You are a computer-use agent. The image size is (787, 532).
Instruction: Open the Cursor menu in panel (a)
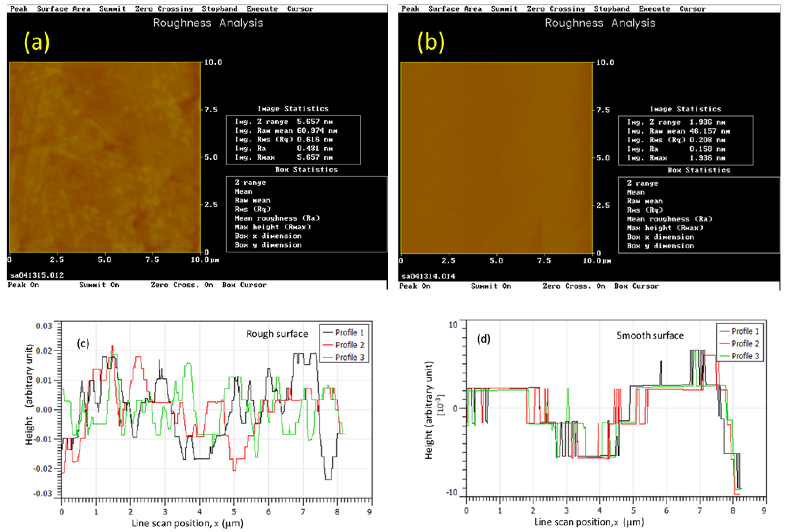tap(300, 9)
